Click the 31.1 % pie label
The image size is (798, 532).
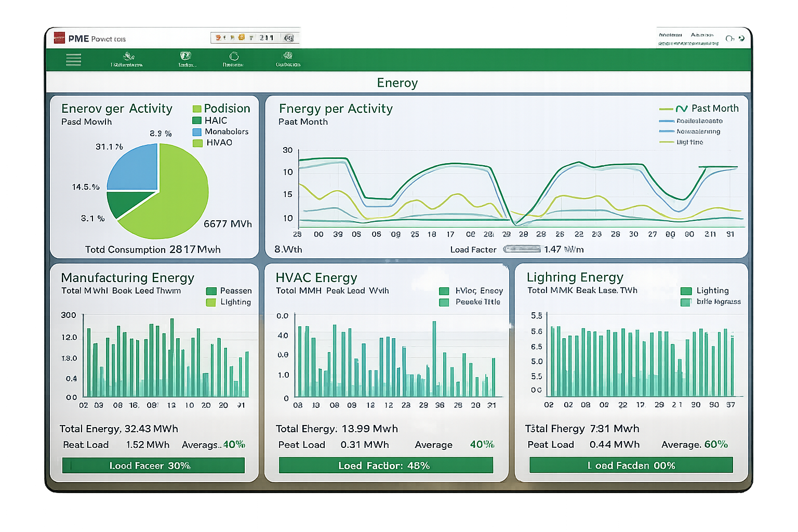pyautogui.click(x=109, y=147)
